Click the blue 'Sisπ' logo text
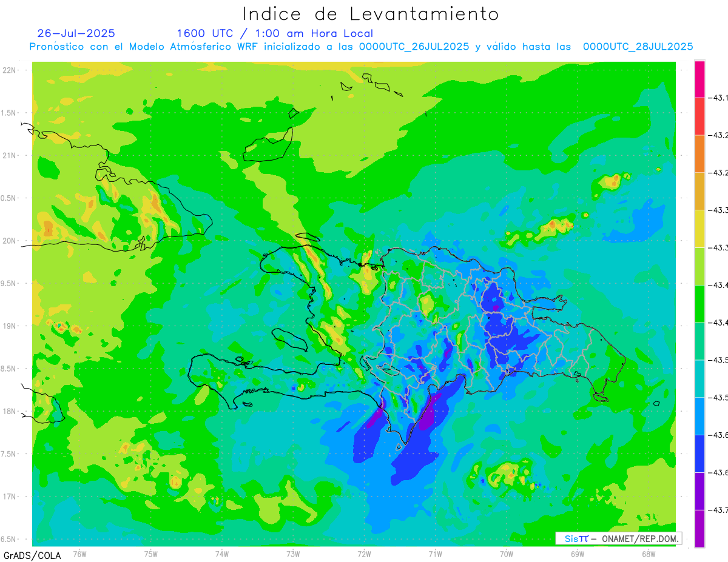The height and width of the screenshot is (562, 728). pyautogui.click(x=576, y=538)
